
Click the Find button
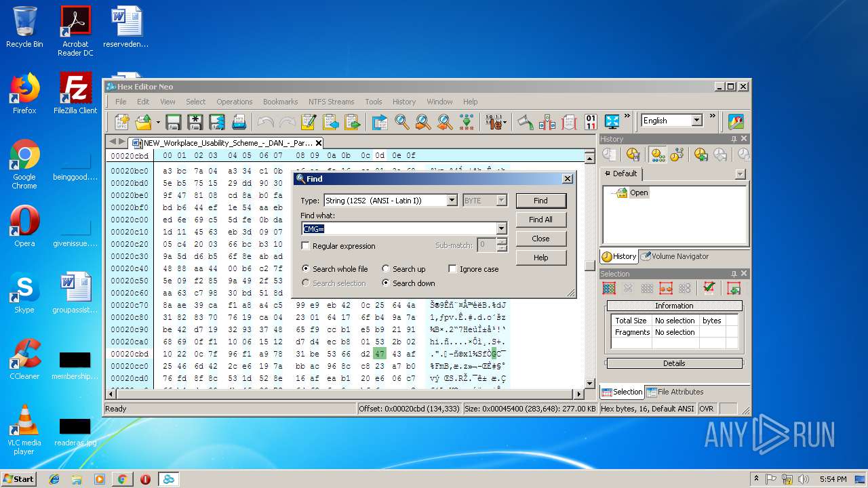[x=540, y=201]
